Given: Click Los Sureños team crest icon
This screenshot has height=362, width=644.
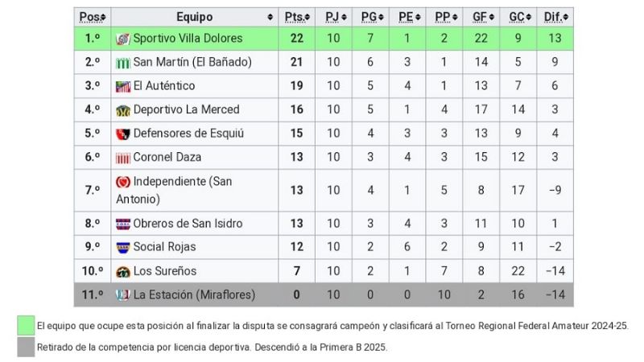Looking at the screenshot, I should tap(123, 271).
